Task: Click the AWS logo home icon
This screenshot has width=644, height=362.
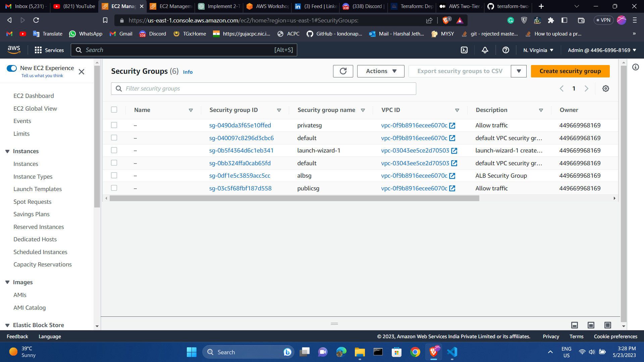Action: [x=14, y=50]
